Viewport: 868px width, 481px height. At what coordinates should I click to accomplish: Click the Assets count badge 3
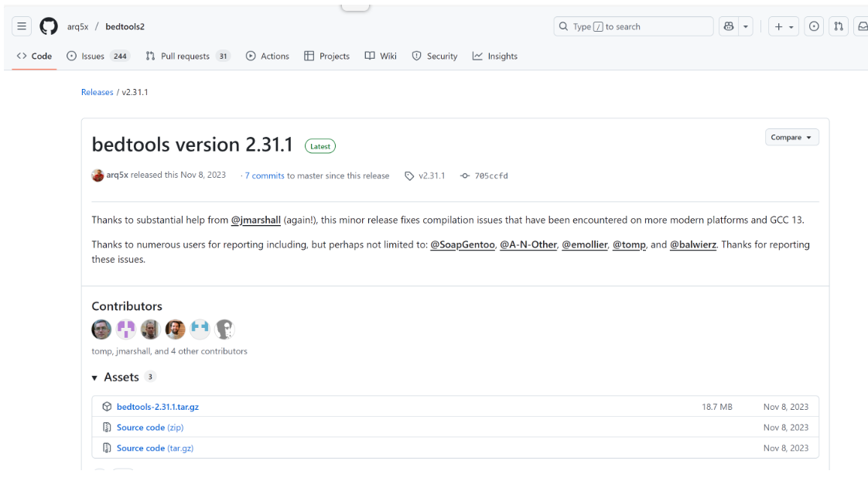tap(150, 377)
